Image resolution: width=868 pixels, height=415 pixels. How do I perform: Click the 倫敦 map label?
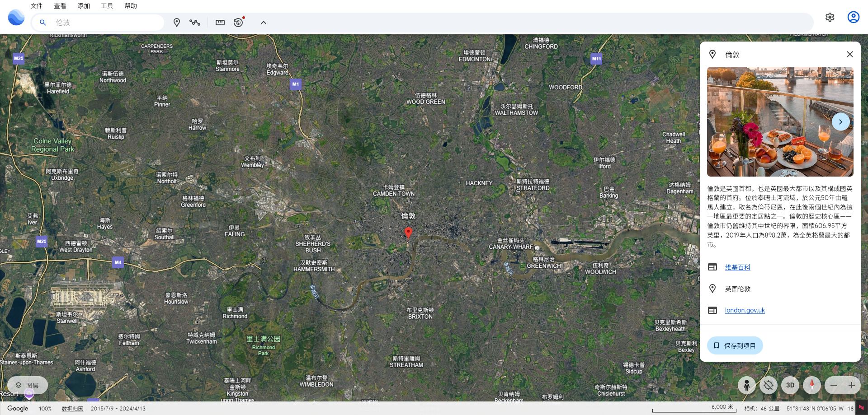pyautogui.click(x=408, y=216)
